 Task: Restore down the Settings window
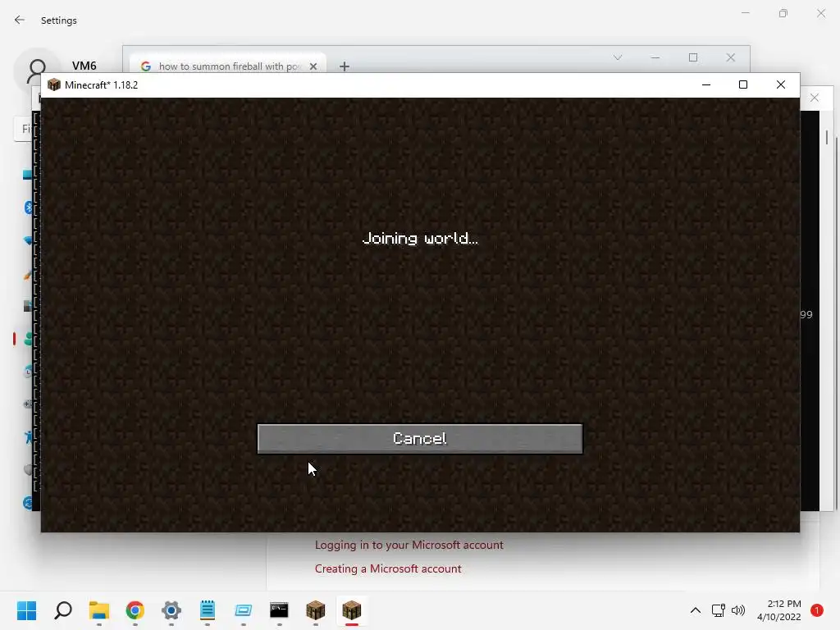point(783,13)
